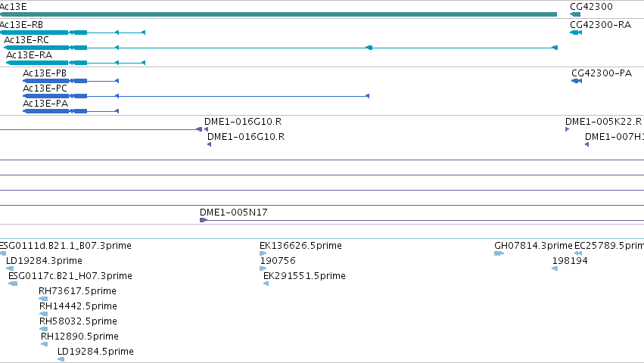Image resolution: width=644 pixels, height=363 pixels.
Task: Select the EK291551.5prime EST label
Action: click(304, 275)
